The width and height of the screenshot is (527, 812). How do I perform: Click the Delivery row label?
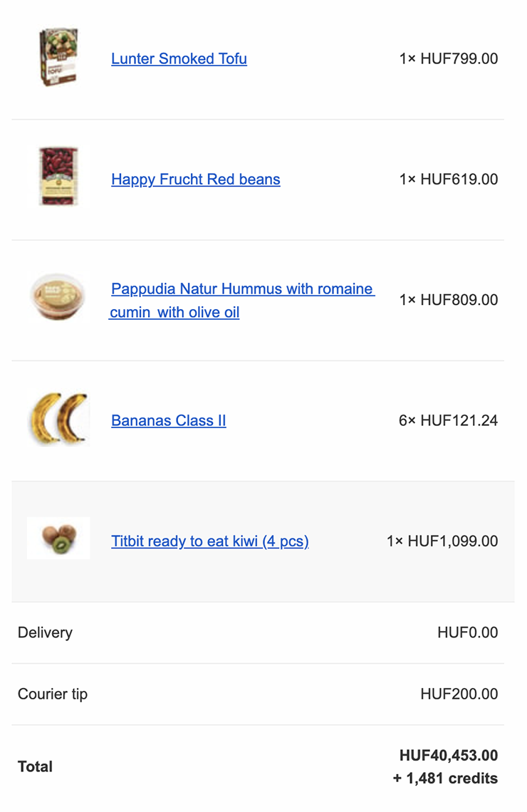(x=45, y=633)
